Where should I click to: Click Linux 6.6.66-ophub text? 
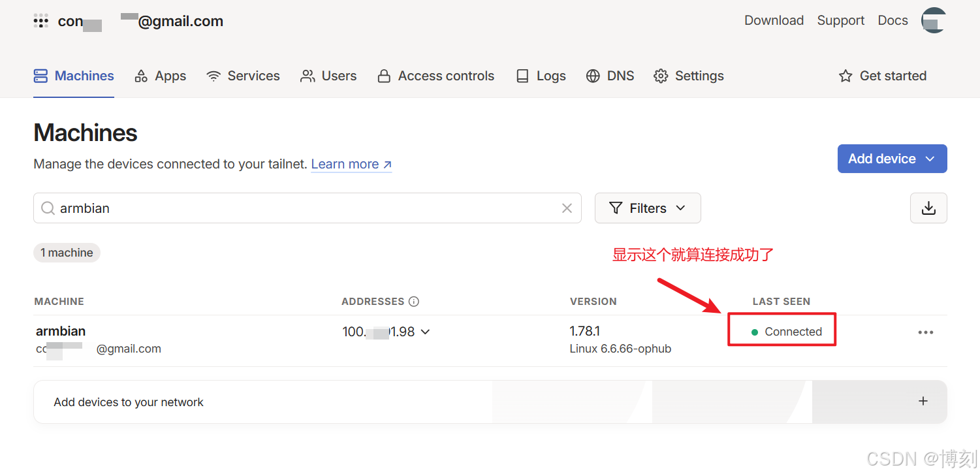pos(620,349)
